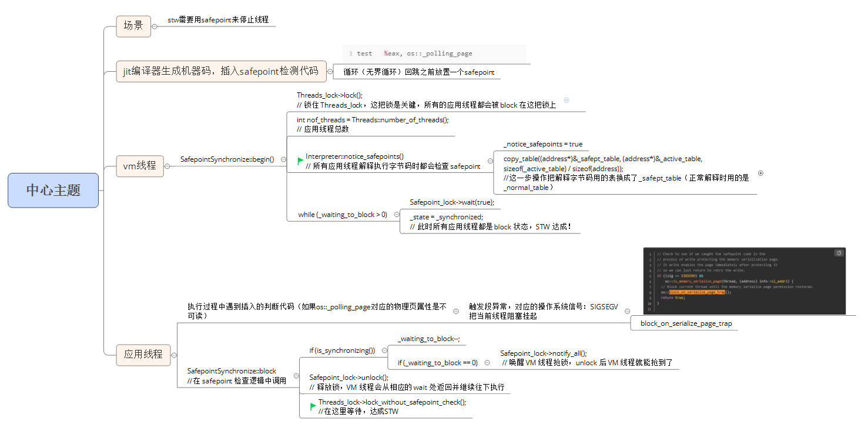Image resolution: width=868 pixels, height=434 pixels.
Task: Select the 应用线程 topic node
Action: pyautogui.click(x=143, y=355)
